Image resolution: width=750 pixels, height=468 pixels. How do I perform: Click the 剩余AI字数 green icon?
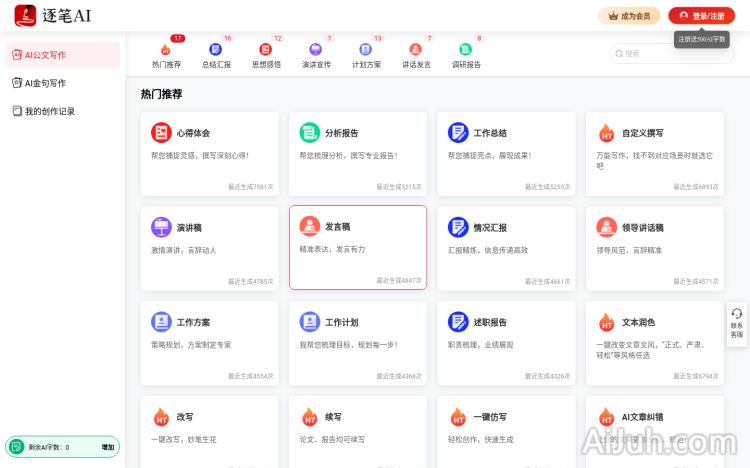16,447
